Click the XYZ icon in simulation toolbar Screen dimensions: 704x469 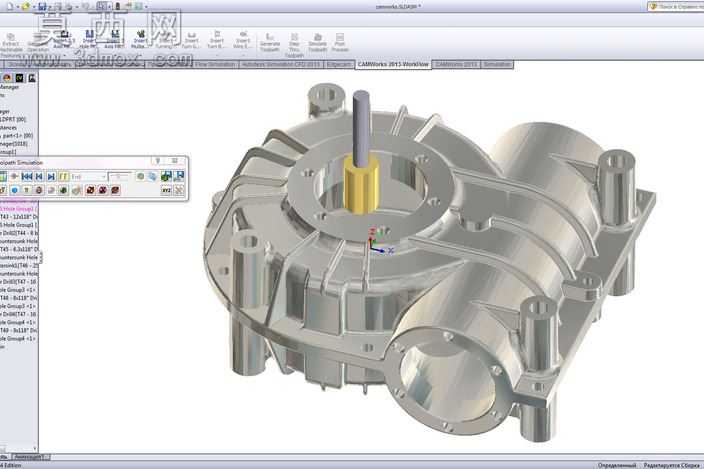[166, 190]
